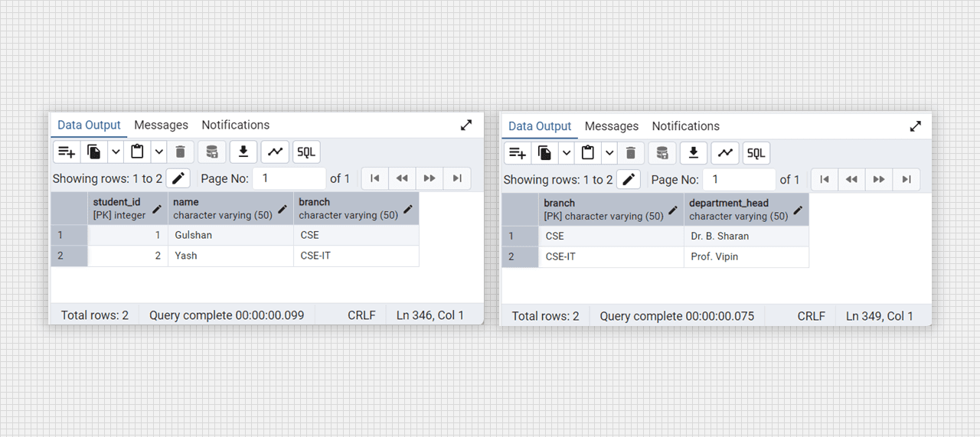980x437 pixels.
Task: Click Add row icon in right panel
Action: point(518,153)
